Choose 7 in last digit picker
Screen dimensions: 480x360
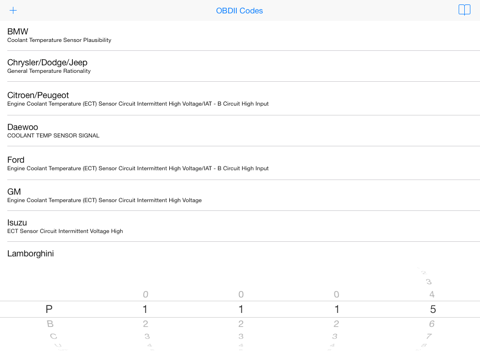point(429,336)
